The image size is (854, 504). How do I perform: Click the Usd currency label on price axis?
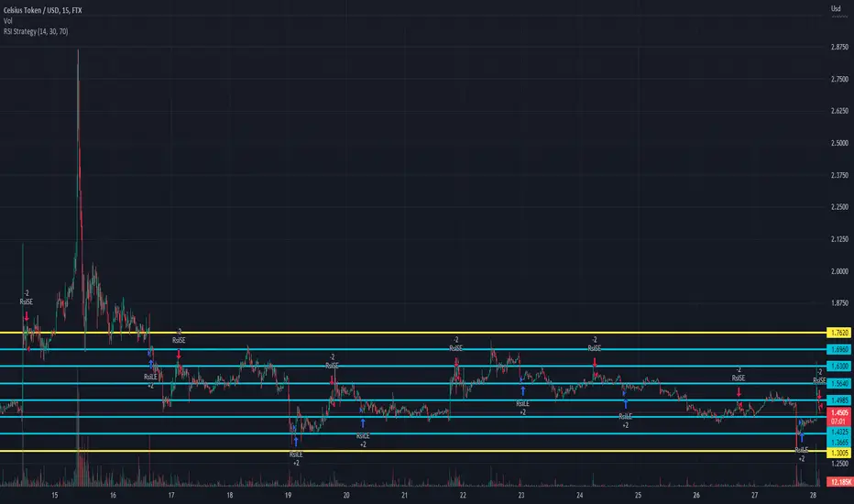[x=836, y=9]
